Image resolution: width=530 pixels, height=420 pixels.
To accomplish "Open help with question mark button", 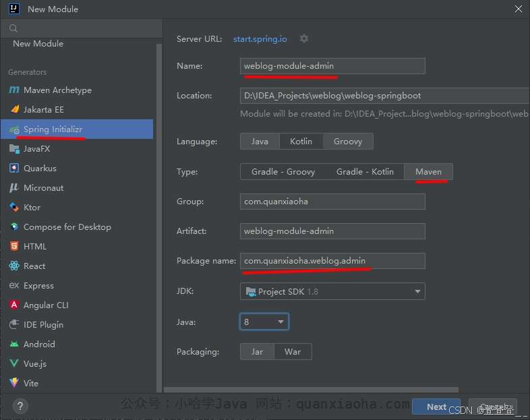I will tap(20, 406).
